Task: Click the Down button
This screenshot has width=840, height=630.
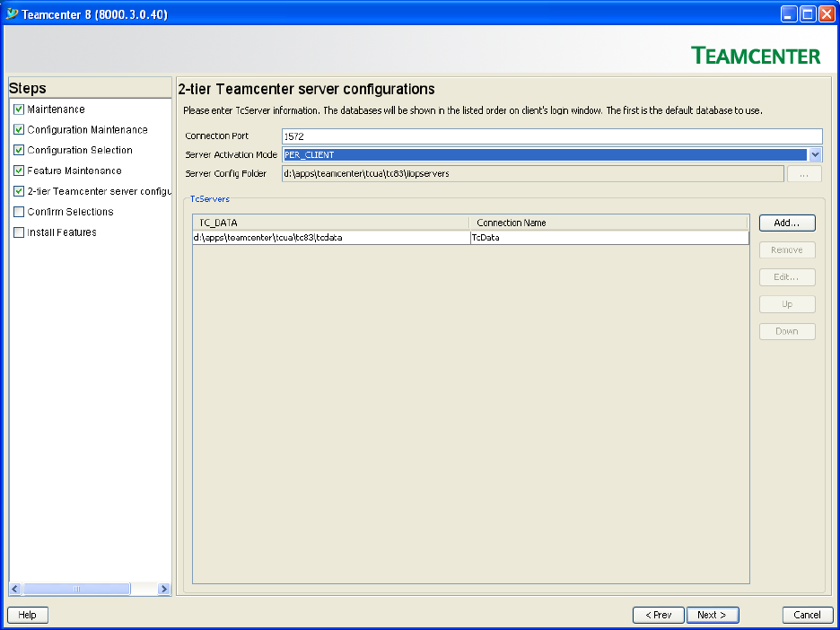Action: 787,332
